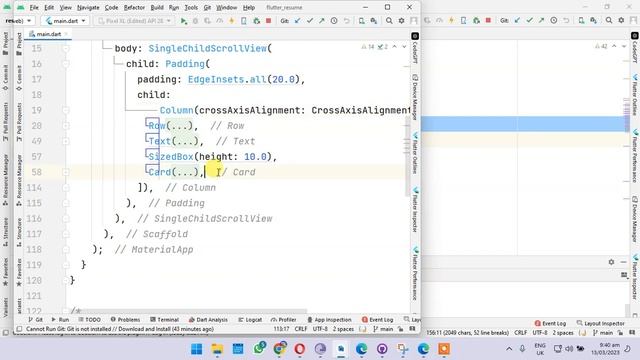This screenshot has width=640, height=360.
Task: Open the Windows Start menu
Action: 196,349
